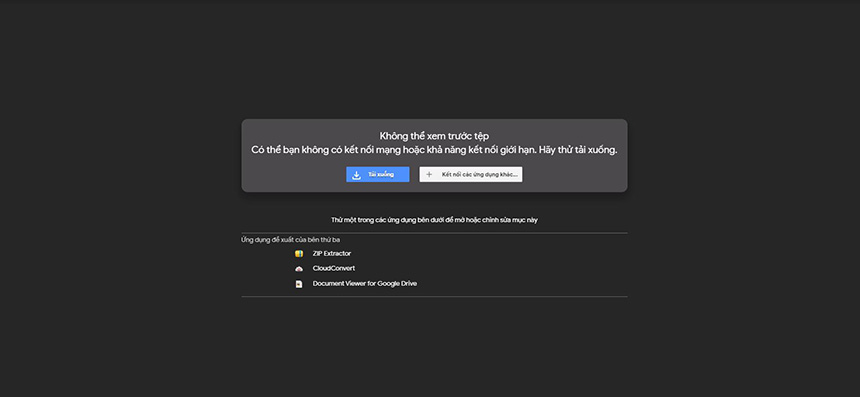Click the yellow ZIP Extractor app icon
Viewport: 860px width, 397px height.
pyautogui.click(x=299, y=254)
